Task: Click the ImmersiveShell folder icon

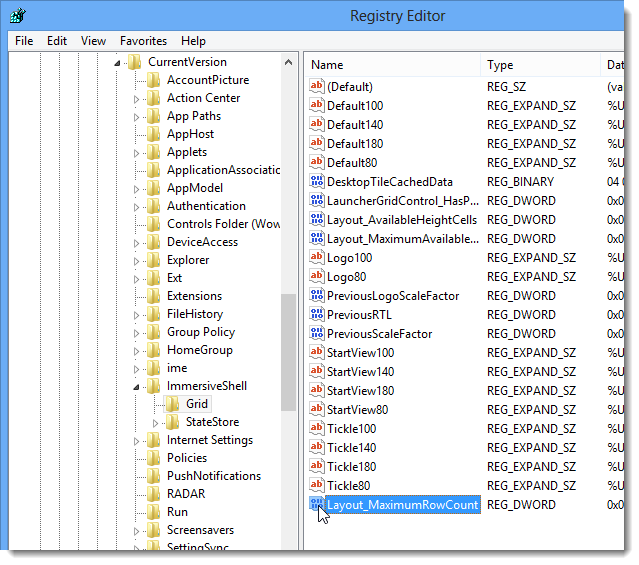Action: (153, 386)
